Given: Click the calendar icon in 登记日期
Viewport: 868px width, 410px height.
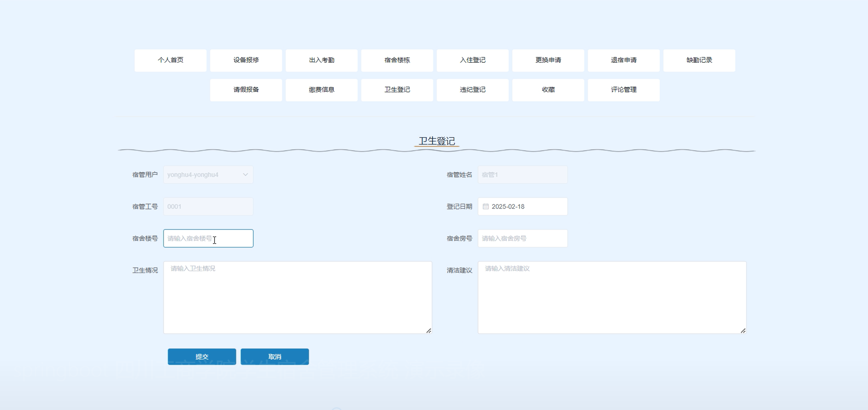Looking at the screenshot, I should coord(486,206).
